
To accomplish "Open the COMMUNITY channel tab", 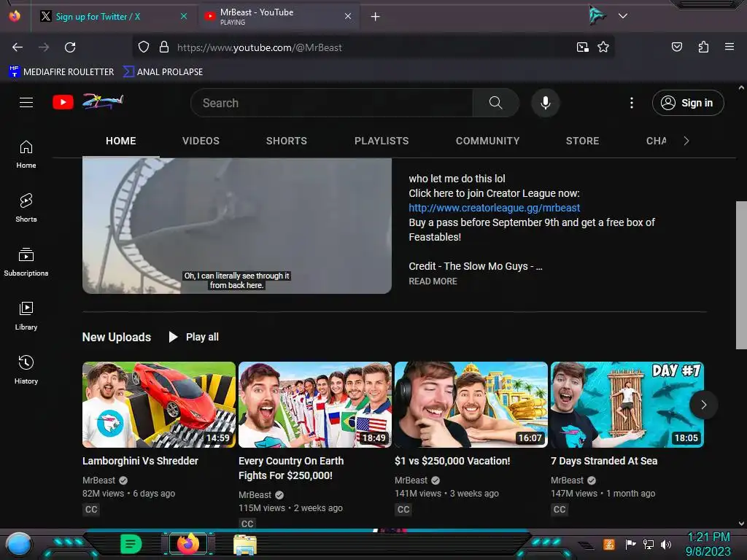I will coord(487,141).
